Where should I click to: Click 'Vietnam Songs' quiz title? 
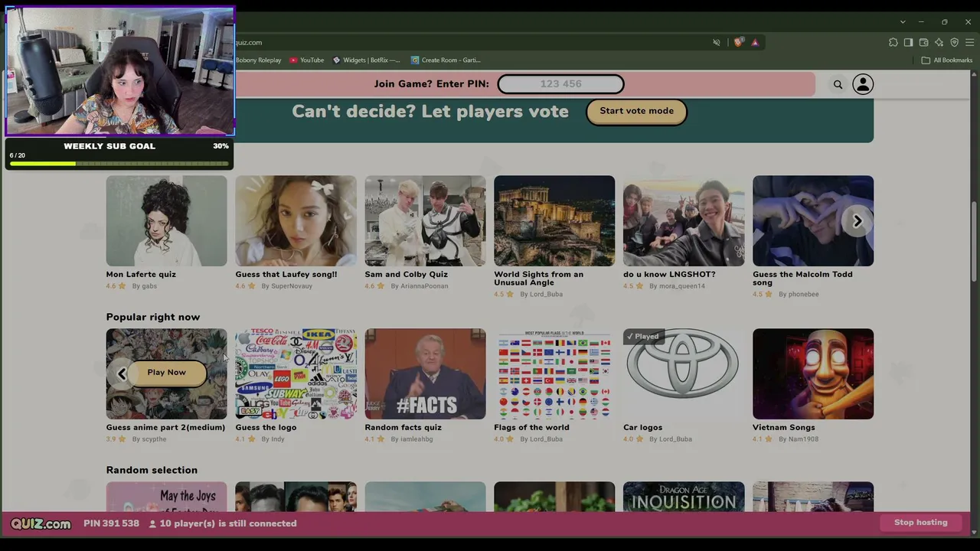[784, 428]
